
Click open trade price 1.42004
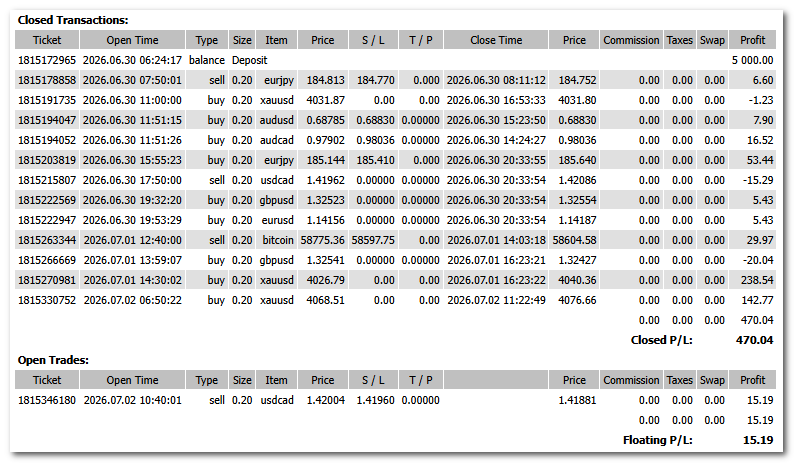click(x=326, y=400)
